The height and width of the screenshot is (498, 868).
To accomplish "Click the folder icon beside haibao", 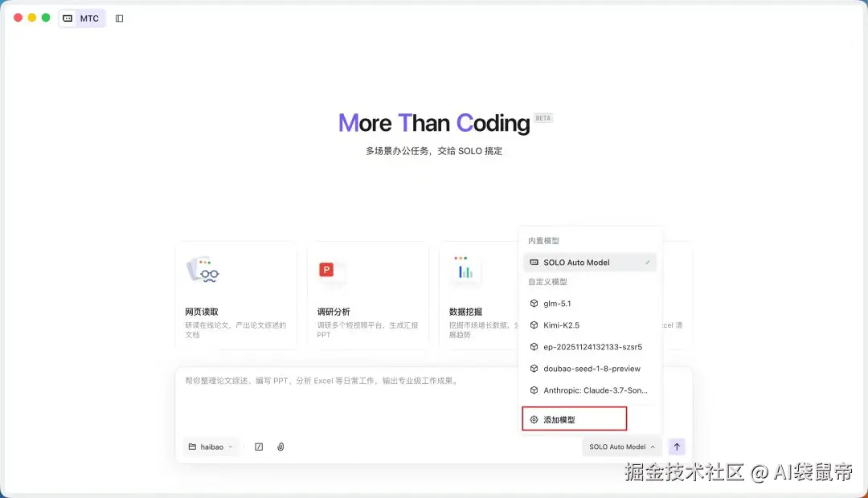I will [x=192, y=447].
